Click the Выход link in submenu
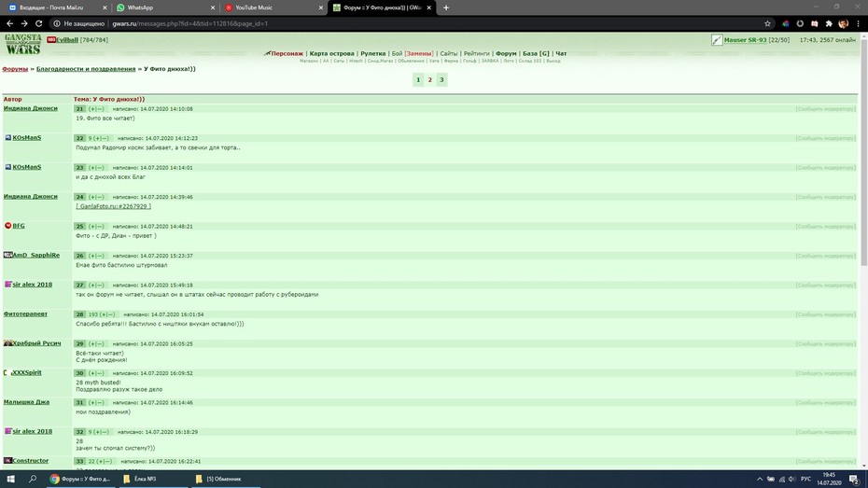This screenshot has width=868, height=488. click(x=553, y=61)
